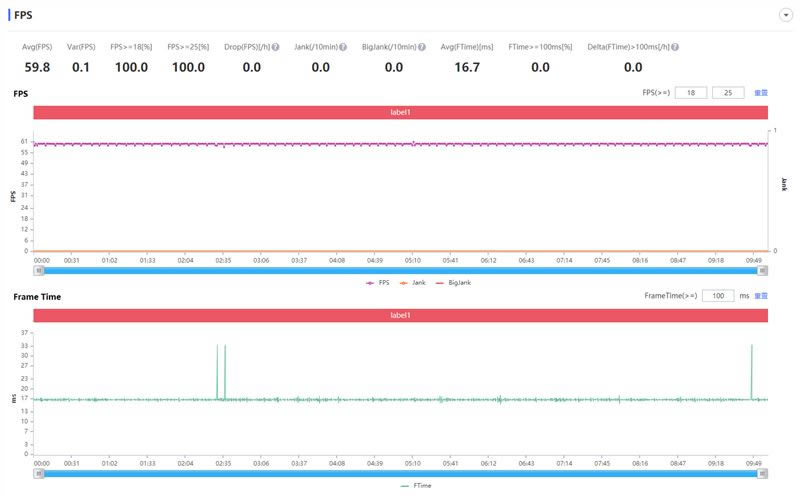Open the Delta(FTime)>100ms[/h] help icon
The height and width of the screenshot is (496, 800).
(675, 47)
